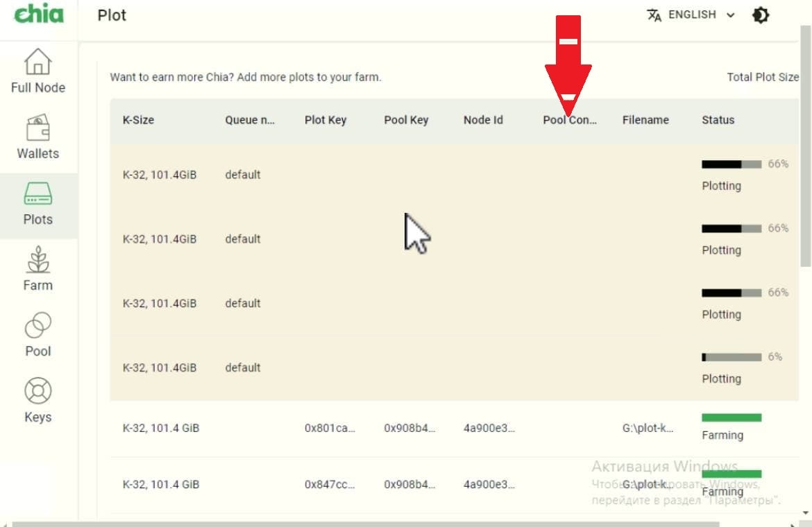Click the Total Plot Size text

point(763,77)
